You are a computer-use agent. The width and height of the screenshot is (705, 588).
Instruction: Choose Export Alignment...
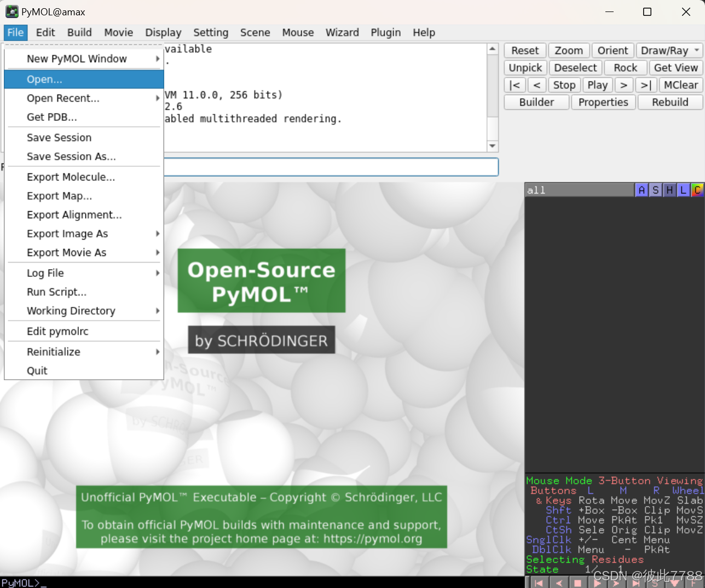pos(84,214)
